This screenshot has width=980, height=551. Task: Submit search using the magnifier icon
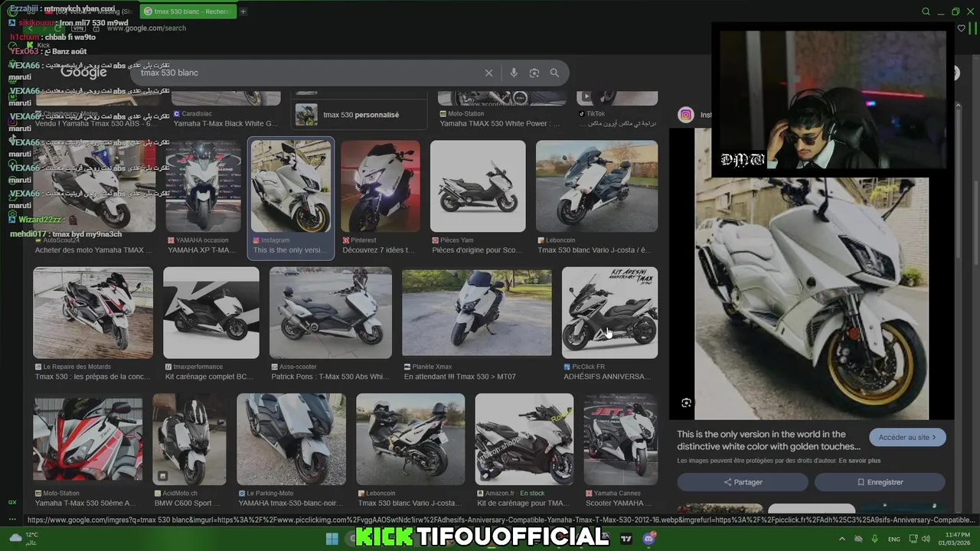click(x=554, y=73)
